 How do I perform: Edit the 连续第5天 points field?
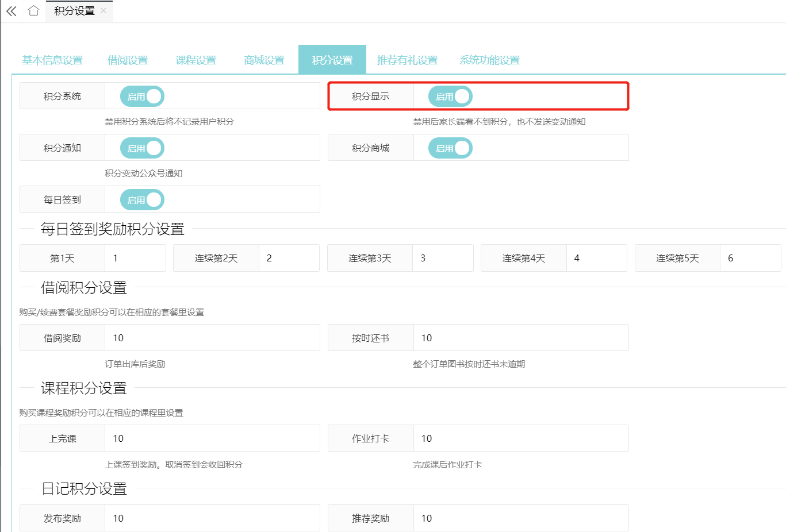tap(750, 258)
